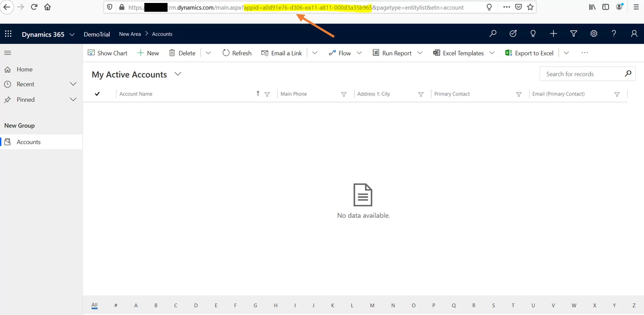This screenshot has height=315, width=644.
Task: Open the settings gear icon
Action: tap(594, 34)
